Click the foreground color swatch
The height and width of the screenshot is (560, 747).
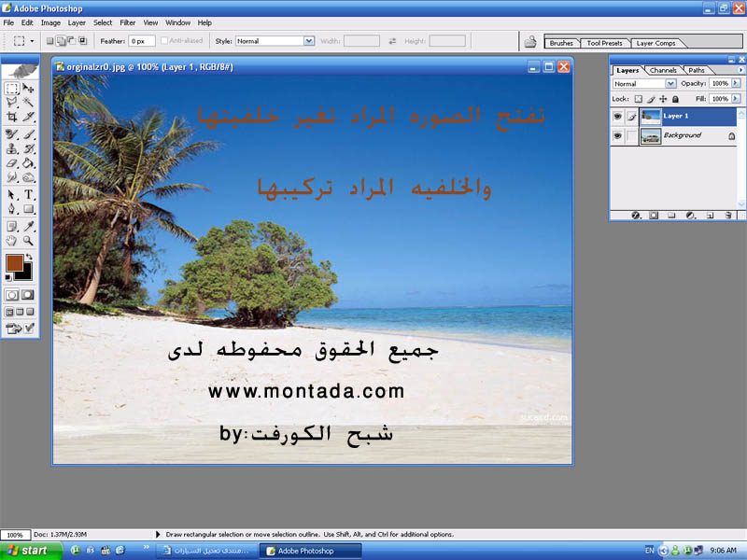(14, 263)
